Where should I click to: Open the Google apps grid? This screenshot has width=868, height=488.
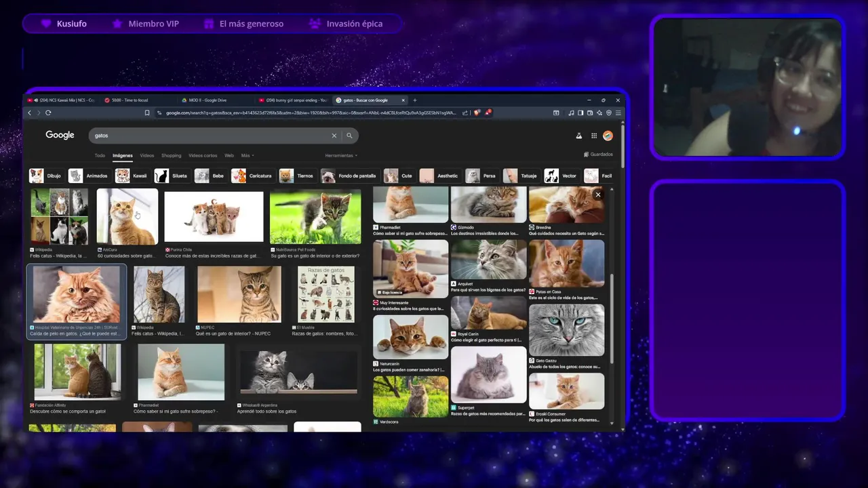coord(594,136)
